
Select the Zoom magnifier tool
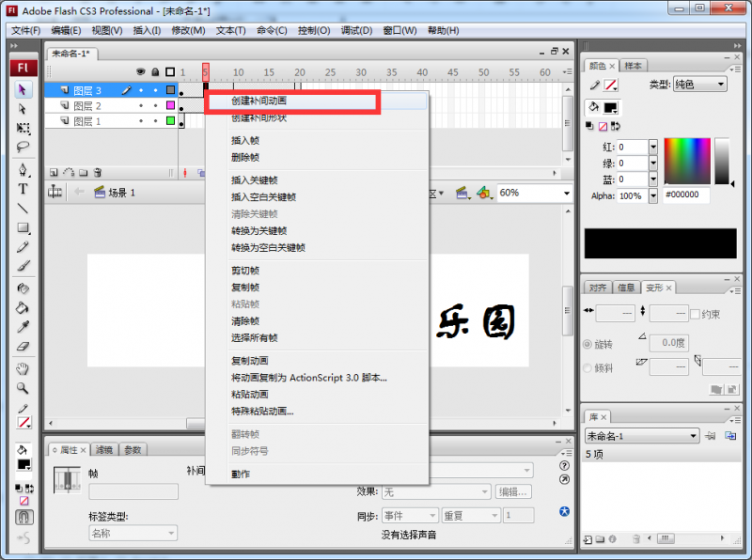(x=23, y=388)
